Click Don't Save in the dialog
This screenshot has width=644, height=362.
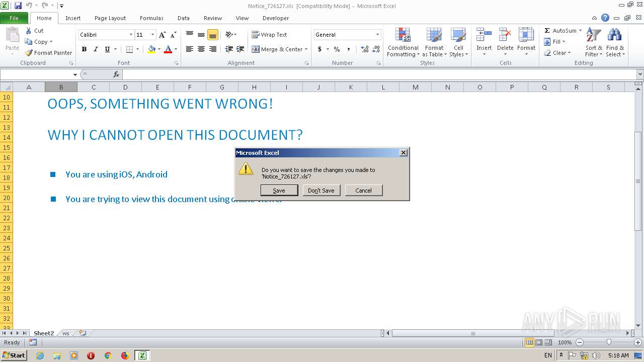321,191
